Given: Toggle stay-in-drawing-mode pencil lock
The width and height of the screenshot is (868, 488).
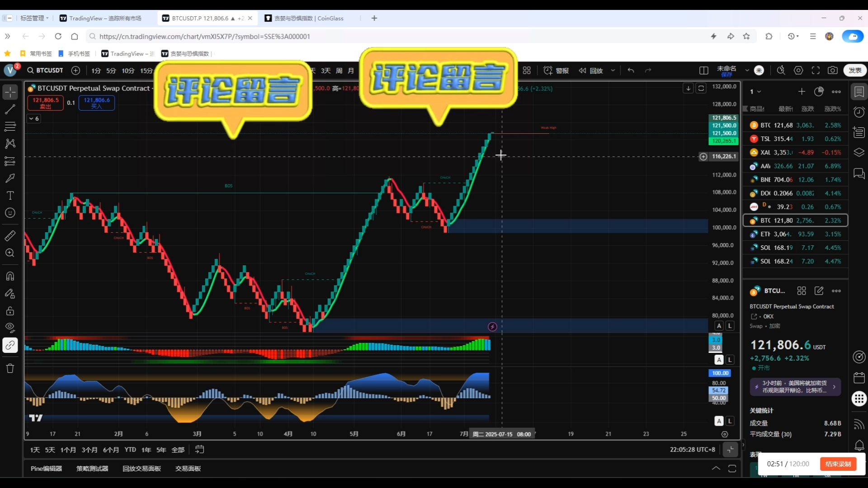Looking at the screenshot, I should (x=10, y=294).
